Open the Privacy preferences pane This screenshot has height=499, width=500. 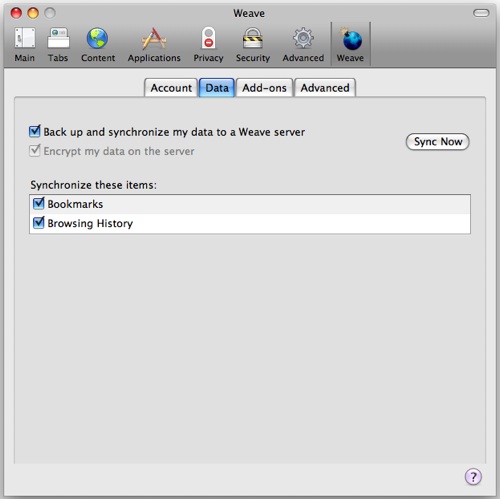click(x=208, y=44)
